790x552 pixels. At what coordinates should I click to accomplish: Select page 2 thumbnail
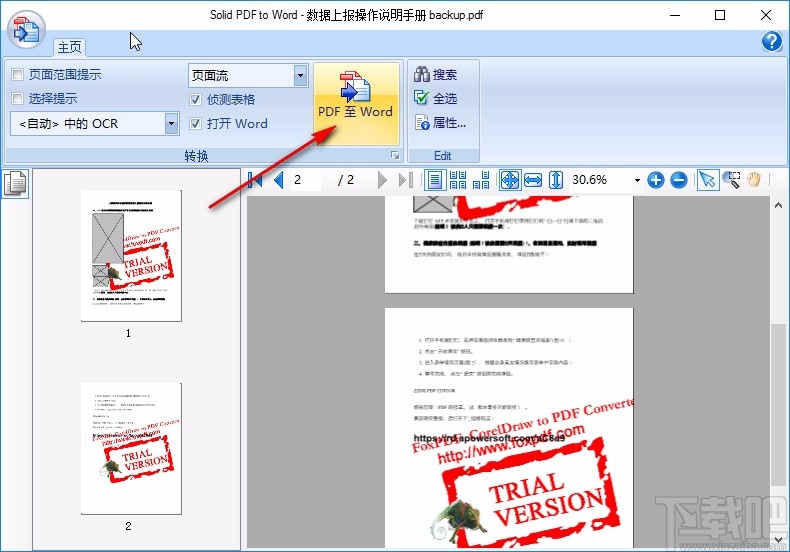click(x=131, y=448)
